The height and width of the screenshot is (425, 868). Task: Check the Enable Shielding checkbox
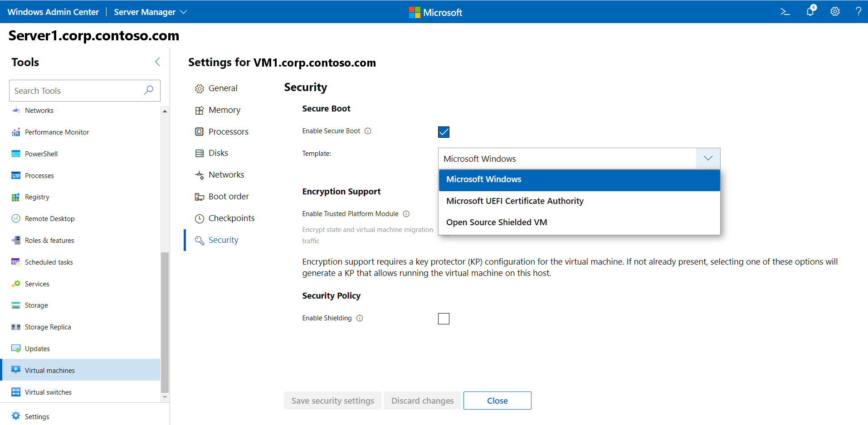pyautogui.click(x=444, y=319)
